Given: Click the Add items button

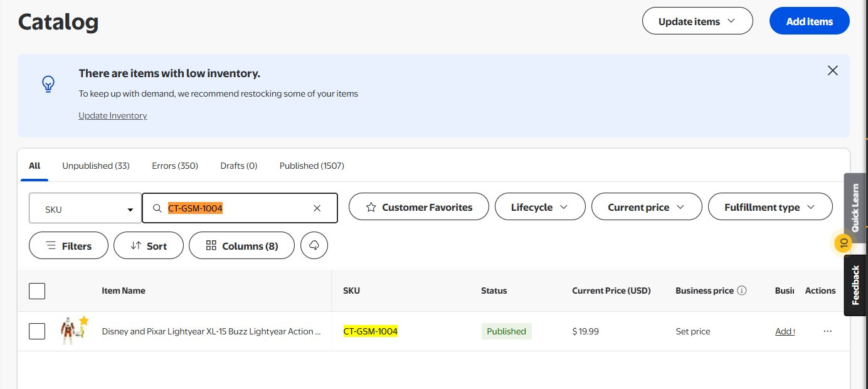Looking at the screenshot, I should pyautogui.click(x=810, y=21).
